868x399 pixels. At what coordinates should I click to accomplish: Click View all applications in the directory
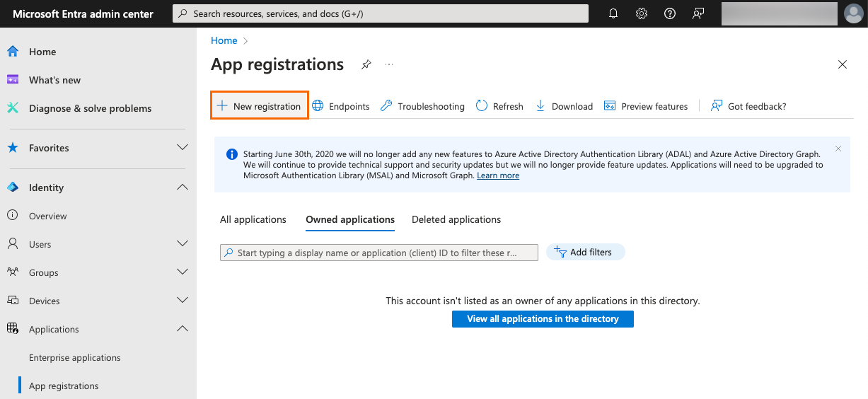(x=543, y=319)
